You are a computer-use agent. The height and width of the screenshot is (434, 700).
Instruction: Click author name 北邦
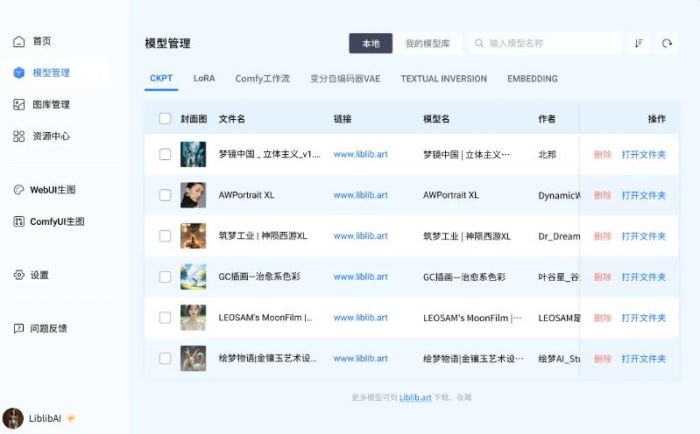coord(547,154)
